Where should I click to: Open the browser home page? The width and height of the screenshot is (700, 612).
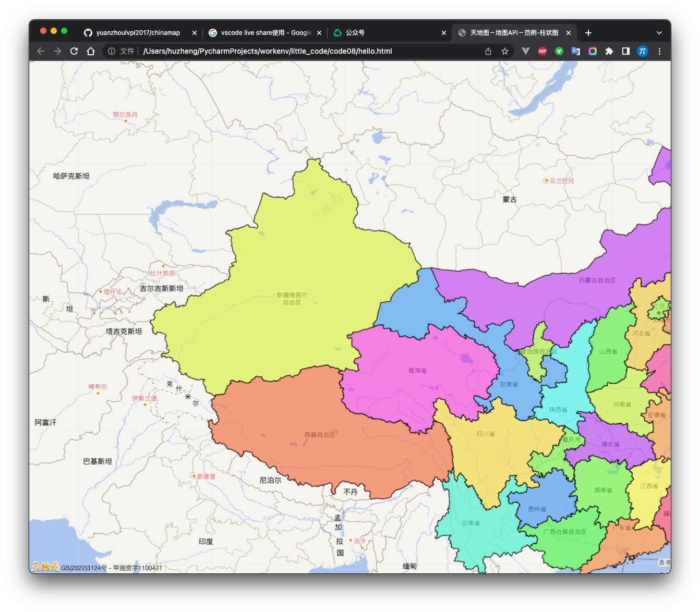pyautogui.click(x=91, y=51)
